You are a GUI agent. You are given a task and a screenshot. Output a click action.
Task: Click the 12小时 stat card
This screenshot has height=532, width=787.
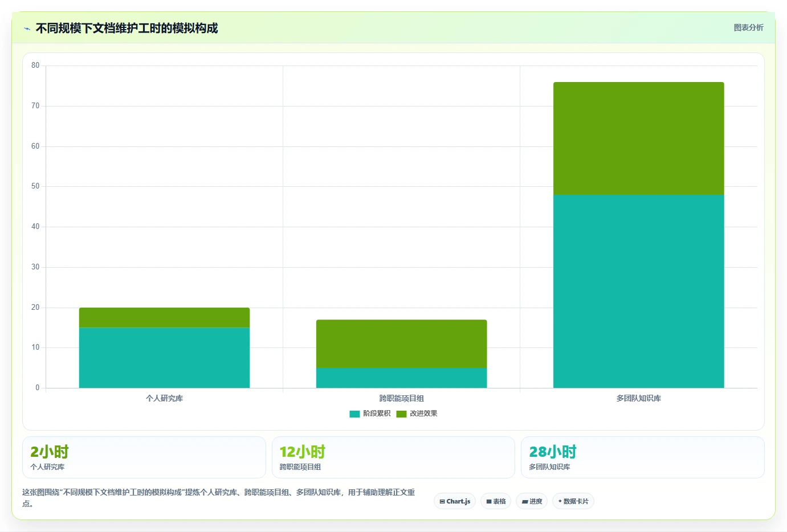click(393, 457)
